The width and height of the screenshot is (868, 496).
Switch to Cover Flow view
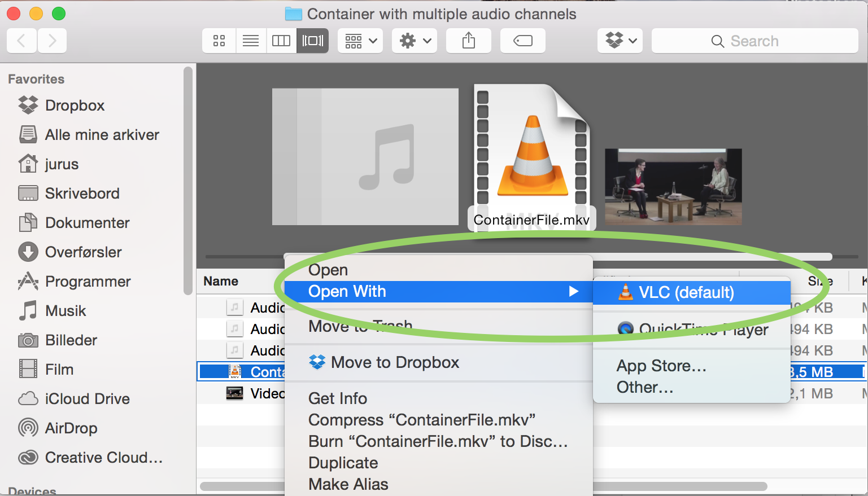click(312, 41)
